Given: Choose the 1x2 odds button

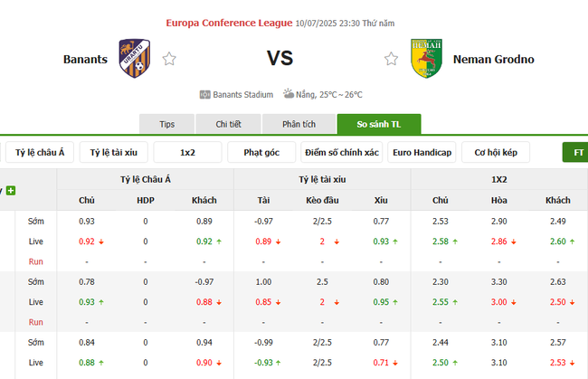Looking at the screenshot, I should coord(187,152).
